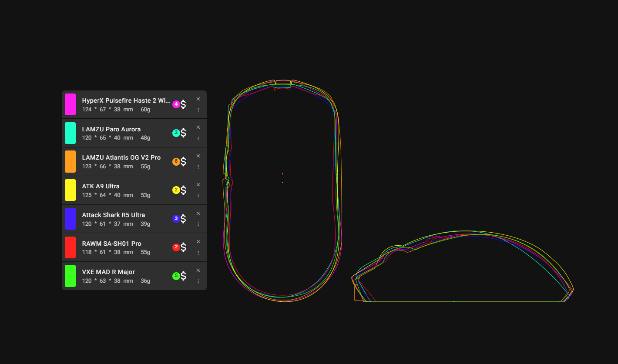Open three-dot menu for Attack Shark R5 Ultra
The width and height of the screenshot is (618, 364).
(198, 224)
